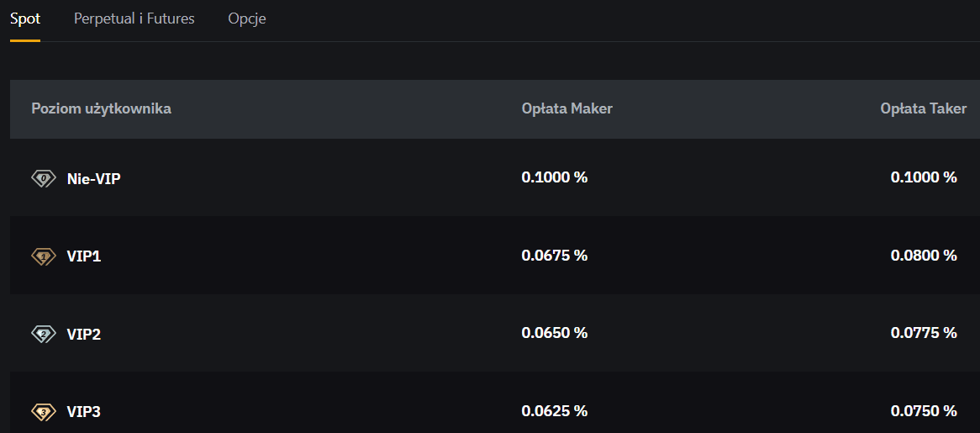Click VIP2 maker fee 0.0650 %
This screenshot has height=433, width=980.
coord(555,333)
